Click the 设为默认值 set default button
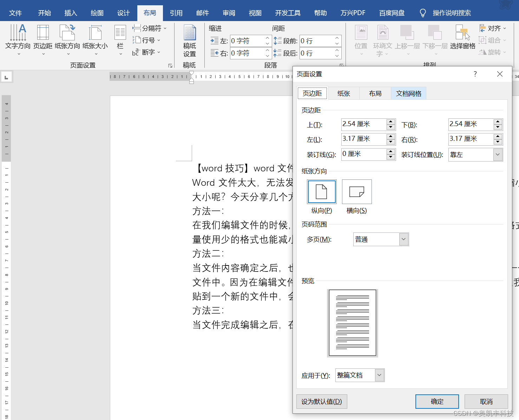519x420 pixels. click(x=322, y=401)
